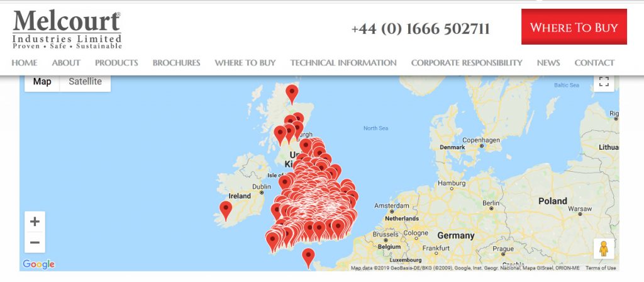Go to the Home menu item
644x282 pixels.
click(25, 63)
